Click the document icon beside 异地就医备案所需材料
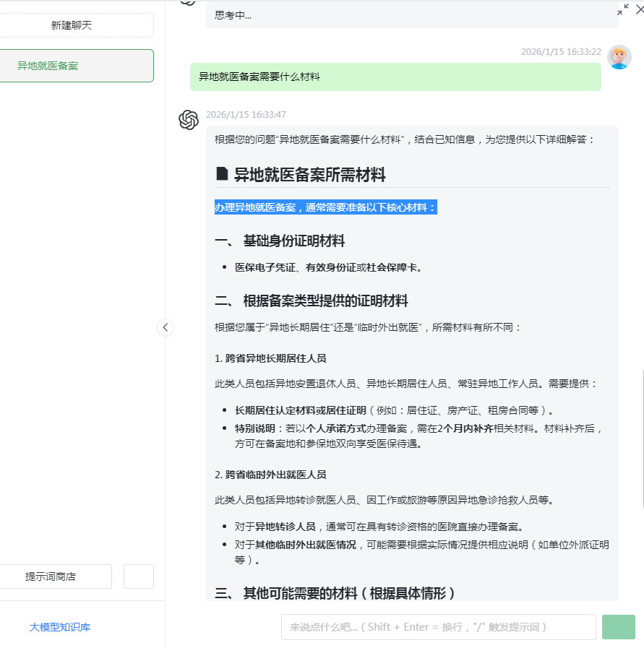The width and height of the screenshot is (644, 648). coord(223,174)
